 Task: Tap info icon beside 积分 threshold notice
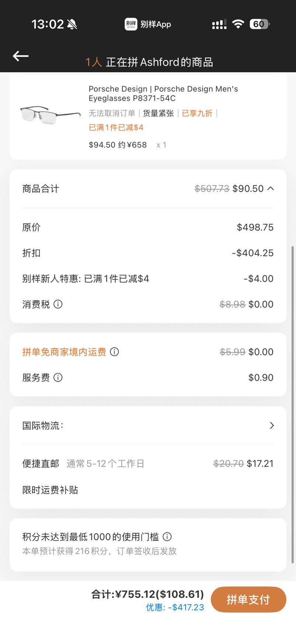[167, 537]
